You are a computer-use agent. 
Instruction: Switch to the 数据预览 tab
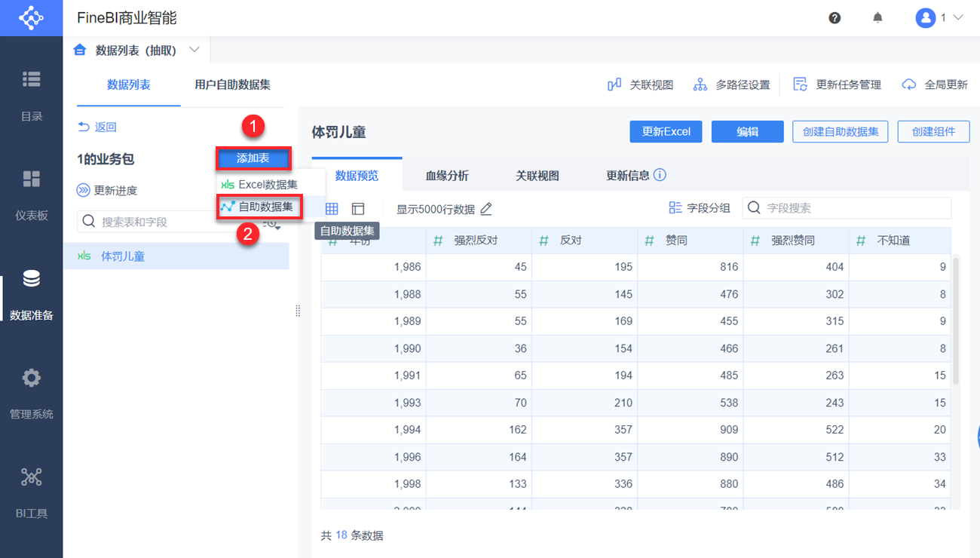pyautogui.click(x=357, y=175)
